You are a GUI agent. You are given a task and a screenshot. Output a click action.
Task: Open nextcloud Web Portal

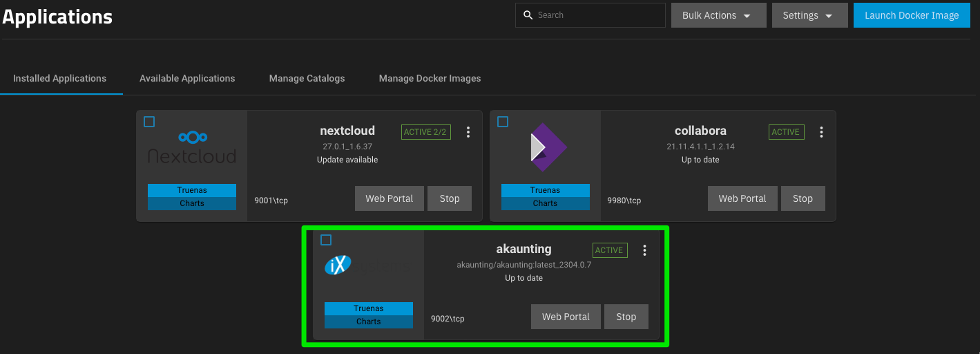390,198
